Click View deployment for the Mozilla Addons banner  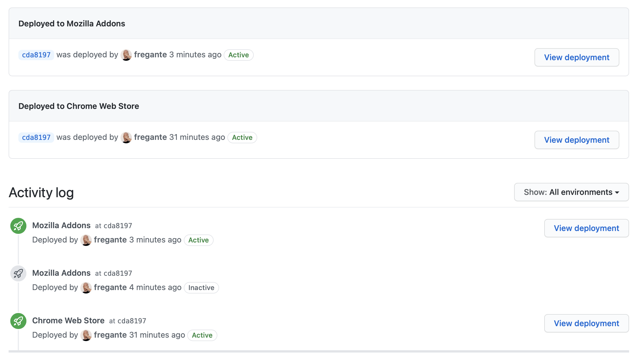click(577, 57)
